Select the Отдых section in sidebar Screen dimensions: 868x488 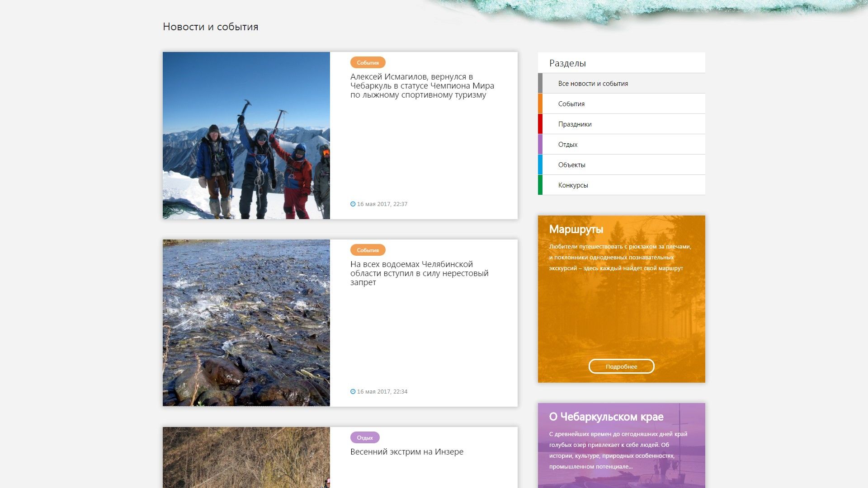[x=622, y=145]
